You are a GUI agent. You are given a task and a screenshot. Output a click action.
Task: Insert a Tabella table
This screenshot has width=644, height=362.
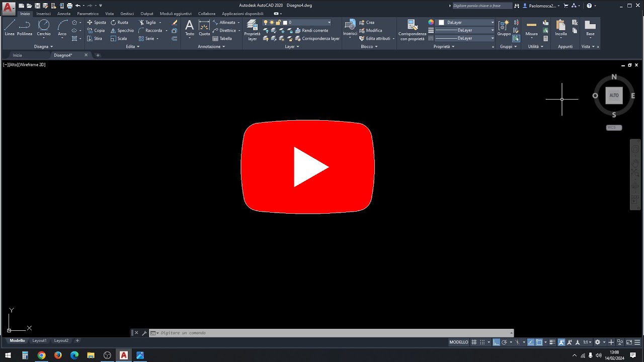222,38
